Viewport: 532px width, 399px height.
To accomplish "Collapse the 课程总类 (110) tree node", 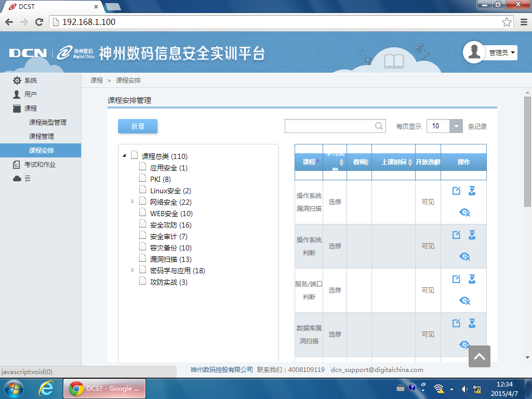I will pyautogui.click(x=124, y=156).
